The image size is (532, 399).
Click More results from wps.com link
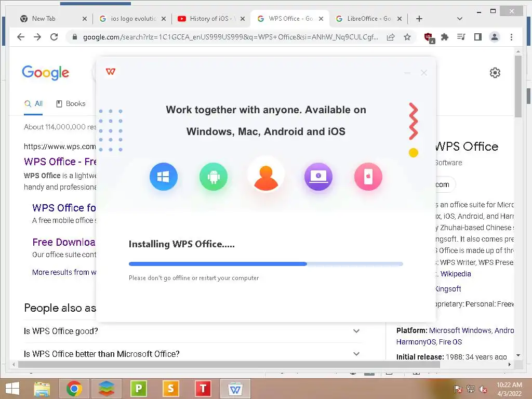pyautogui.click(x=64, y=272)
